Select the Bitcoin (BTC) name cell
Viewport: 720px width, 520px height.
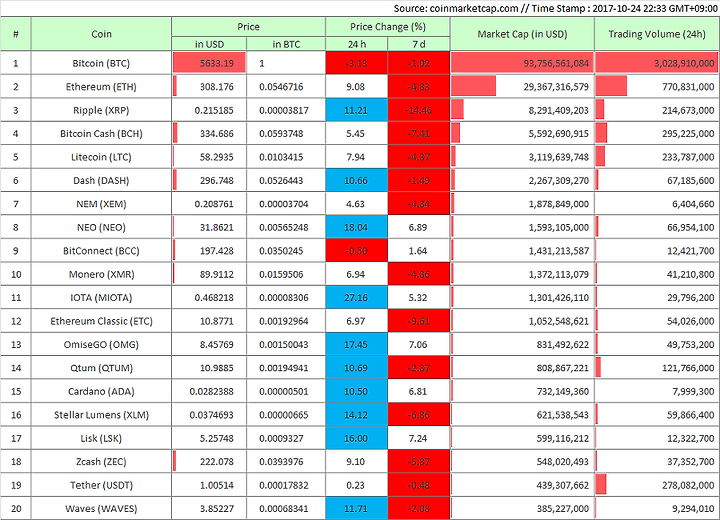click(x=101, y=63)
